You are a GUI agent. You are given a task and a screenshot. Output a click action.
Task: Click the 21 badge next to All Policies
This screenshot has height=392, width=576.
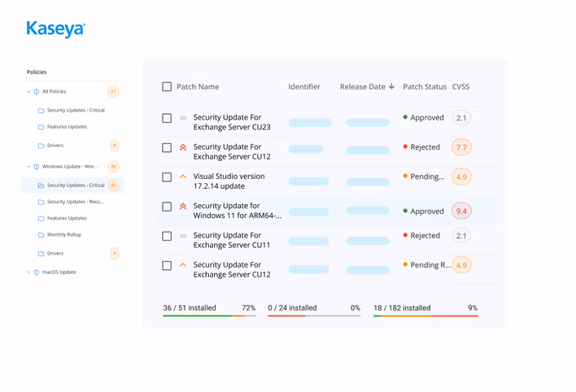click(114, 91)
